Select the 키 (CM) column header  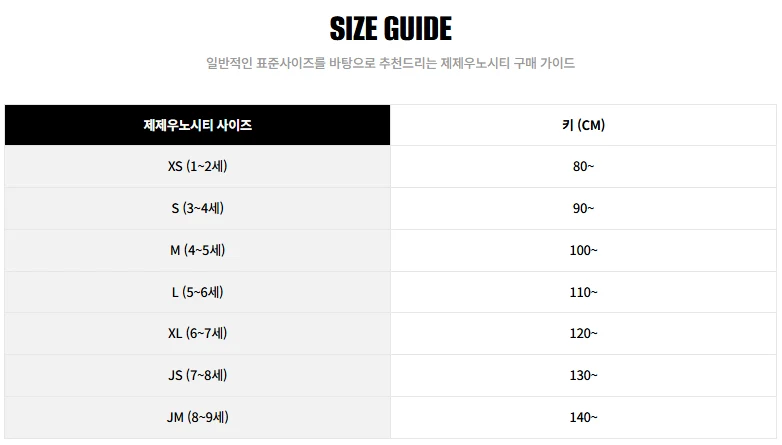pyautogui.click(x=583, y=125)
